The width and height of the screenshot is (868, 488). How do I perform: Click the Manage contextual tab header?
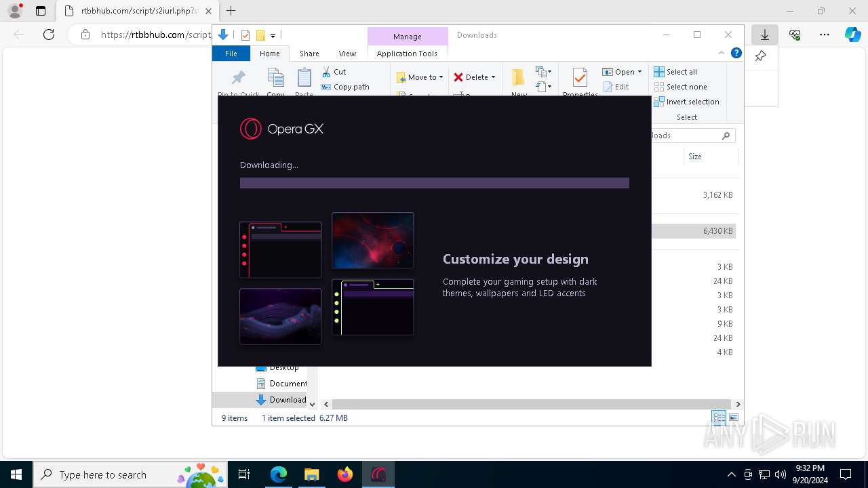408,37
